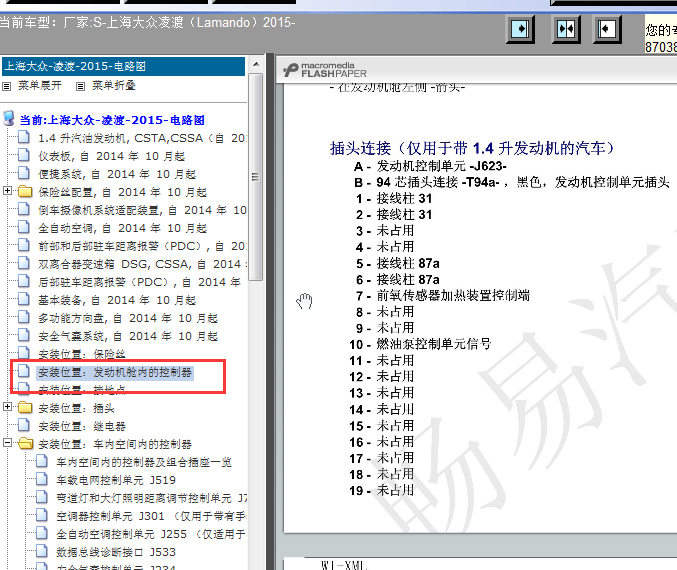Open 双离合器变速箱 DSG, CSSA entry

[x=142, y=264]
